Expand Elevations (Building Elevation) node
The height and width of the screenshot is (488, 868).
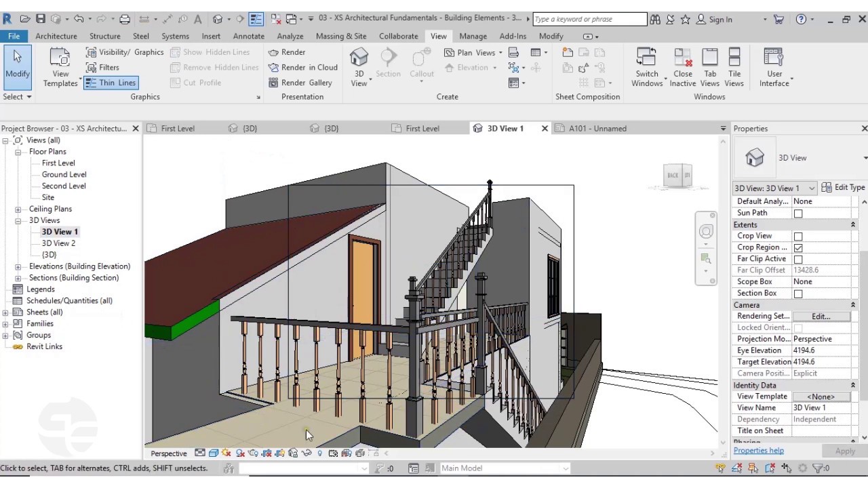[18, 266]
